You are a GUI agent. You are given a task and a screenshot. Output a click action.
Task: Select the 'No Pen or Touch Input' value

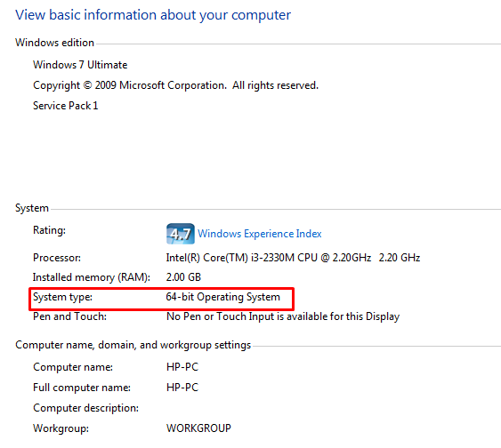coord(283,316)
